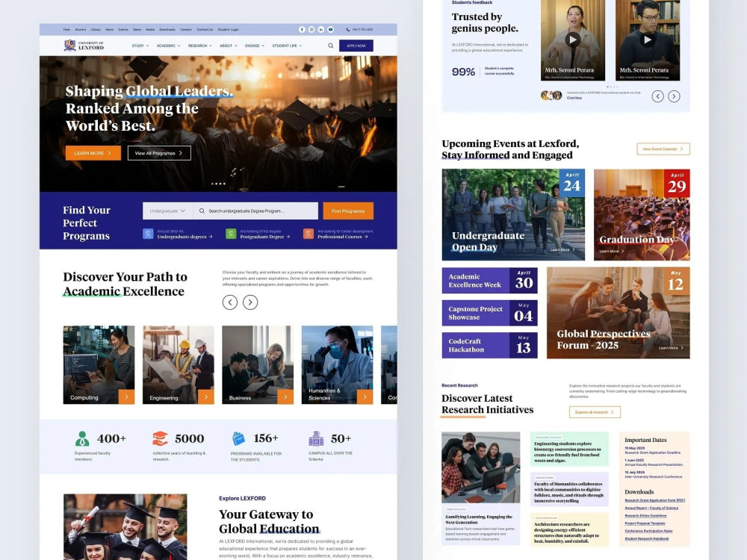
Task: Expand the ACADEMIC menu
Action: (x=168, y=46)
